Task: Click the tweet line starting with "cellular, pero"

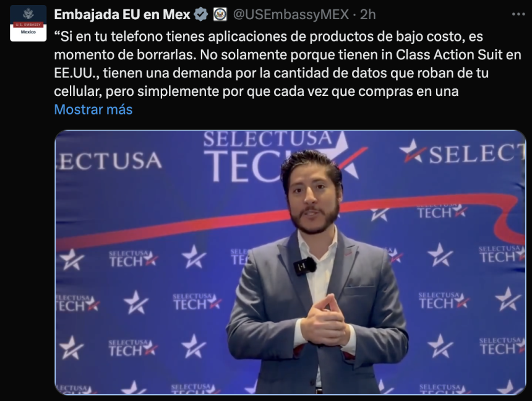Action: coord(256,91)
